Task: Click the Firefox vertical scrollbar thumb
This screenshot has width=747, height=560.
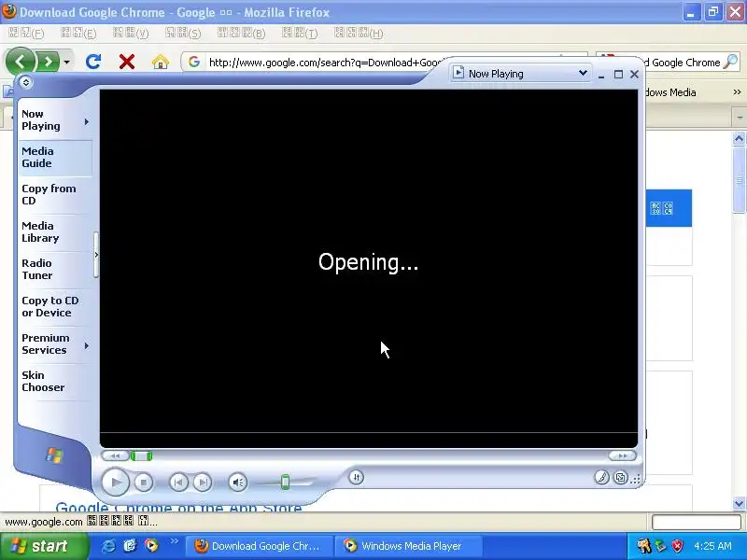Action: point(739,181)
